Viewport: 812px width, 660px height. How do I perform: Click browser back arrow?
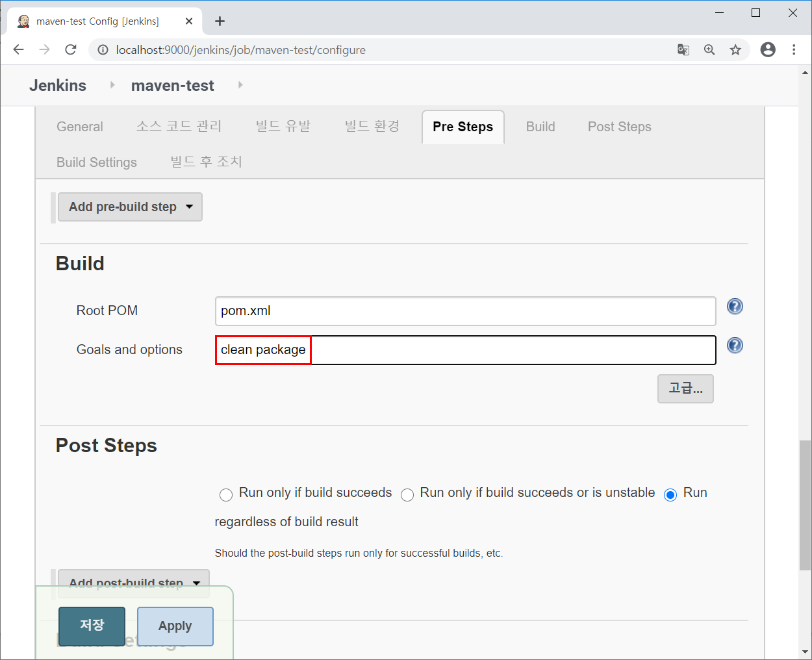(x=18, y=50)
